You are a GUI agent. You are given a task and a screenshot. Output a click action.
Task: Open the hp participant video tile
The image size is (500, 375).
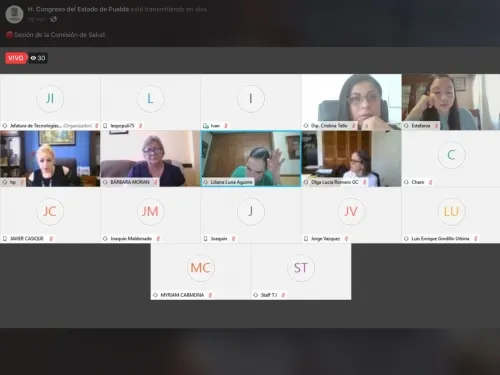tap(50, 159)
